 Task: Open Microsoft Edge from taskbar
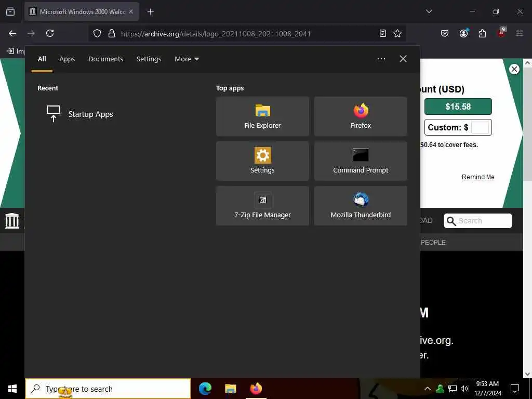tap(205, 389)
